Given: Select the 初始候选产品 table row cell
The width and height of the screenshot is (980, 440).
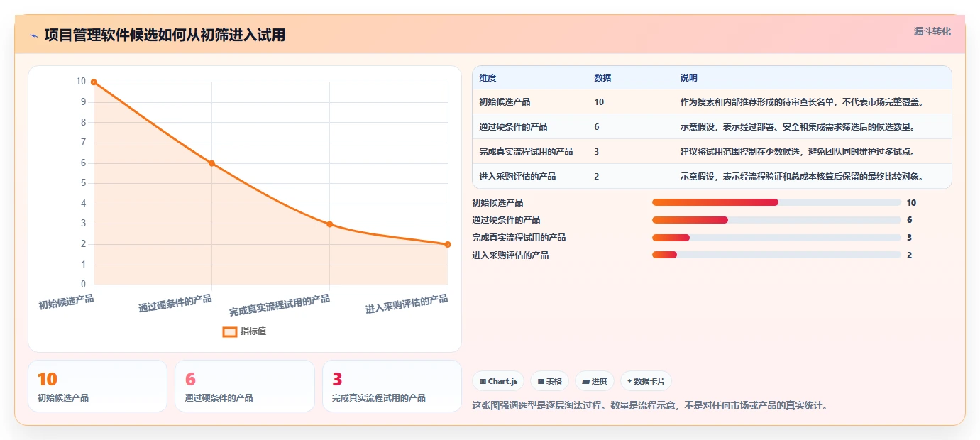Looking at the screenshot, I should coord(505,102).
